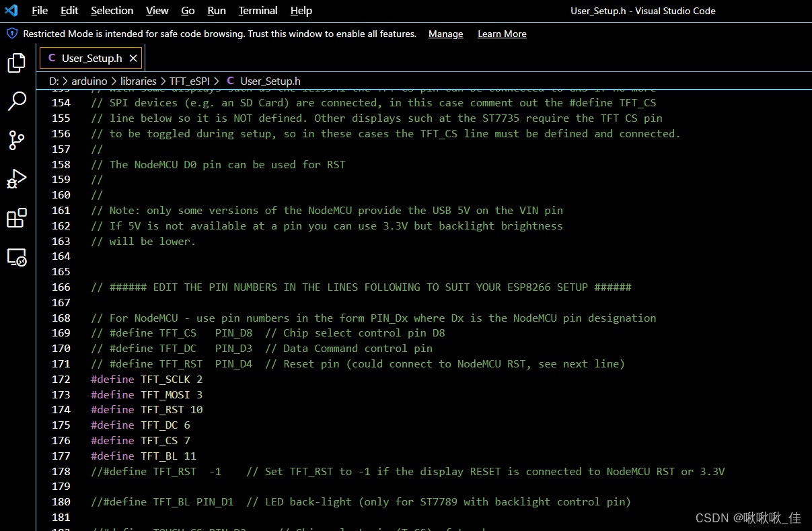The height and width of the screenshot is (531, 812).
Task: Click line number 172 in gutter
Action: click(61, 379)
